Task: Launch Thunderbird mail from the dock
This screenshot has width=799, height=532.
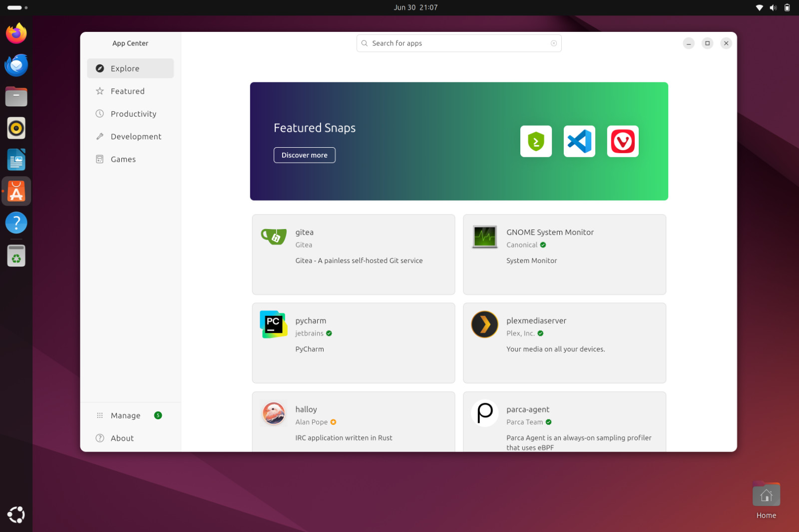Action: [x=16, y=65]
